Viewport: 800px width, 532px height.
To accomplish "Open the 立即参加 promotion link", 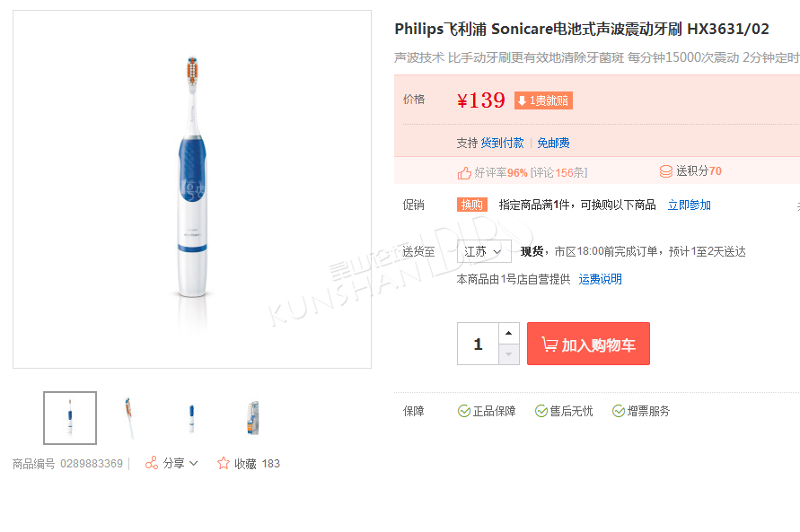I will (690, 205).
